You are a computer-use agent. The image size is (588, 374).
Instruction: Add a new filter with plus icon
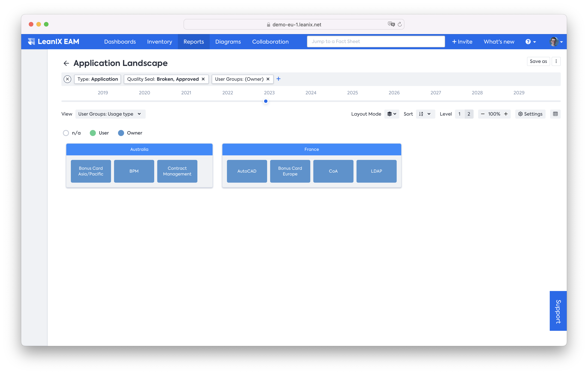click(x=278, y=79)
